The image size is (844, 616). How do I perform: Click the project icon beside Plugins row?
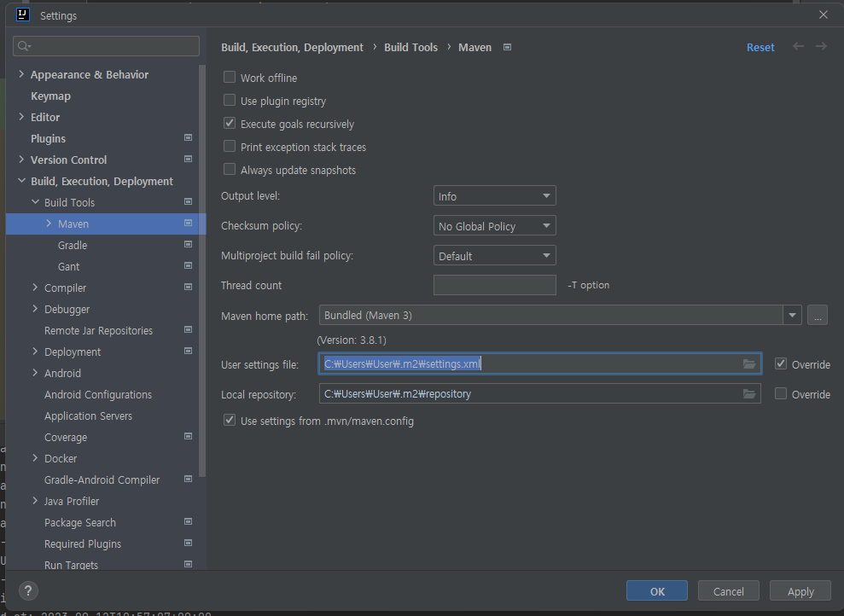point(188,137)
